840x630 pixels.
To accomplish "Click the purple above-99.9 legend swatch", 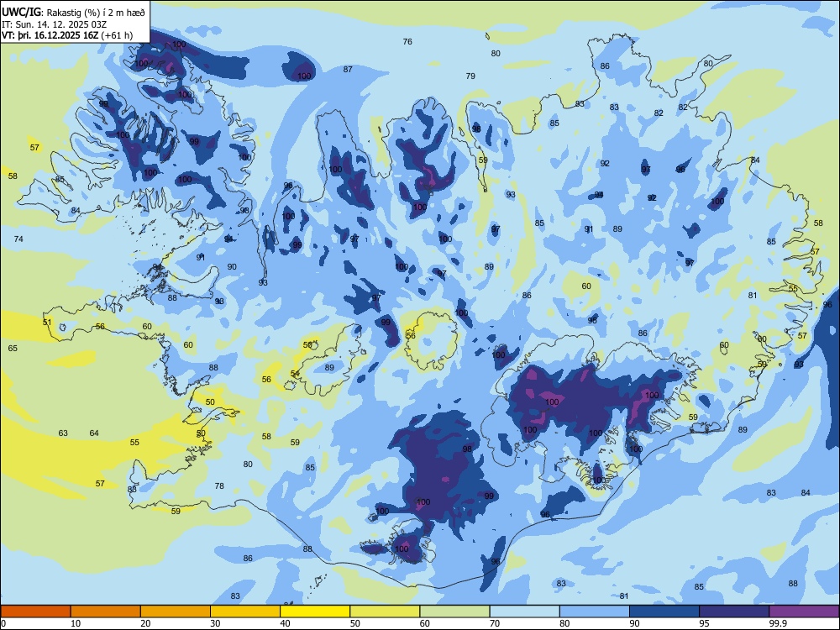I will pyautogui.click(x=804, y=612).
